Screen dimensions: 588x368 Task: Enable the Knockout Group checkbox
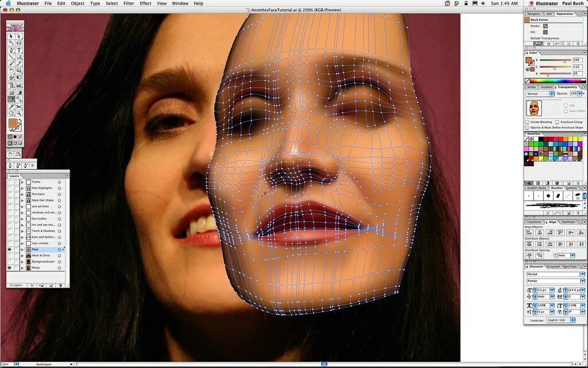coord(557,122)
